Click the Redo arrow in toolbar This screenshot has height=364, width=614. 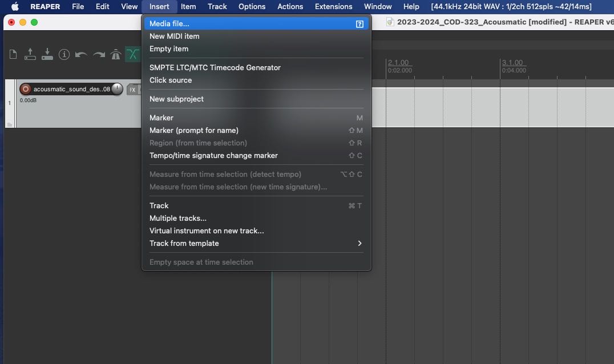99,55
